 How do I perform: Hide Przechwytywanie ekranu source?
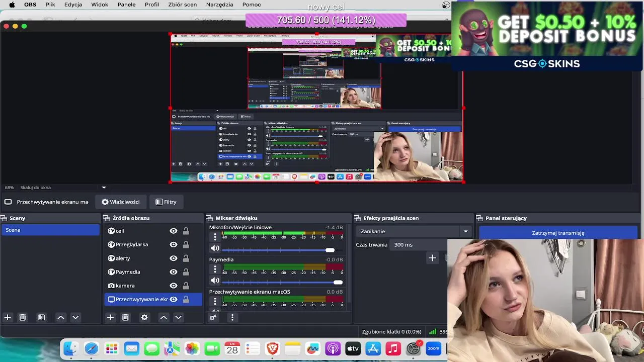pyautogui.click(x=174, y=299)
